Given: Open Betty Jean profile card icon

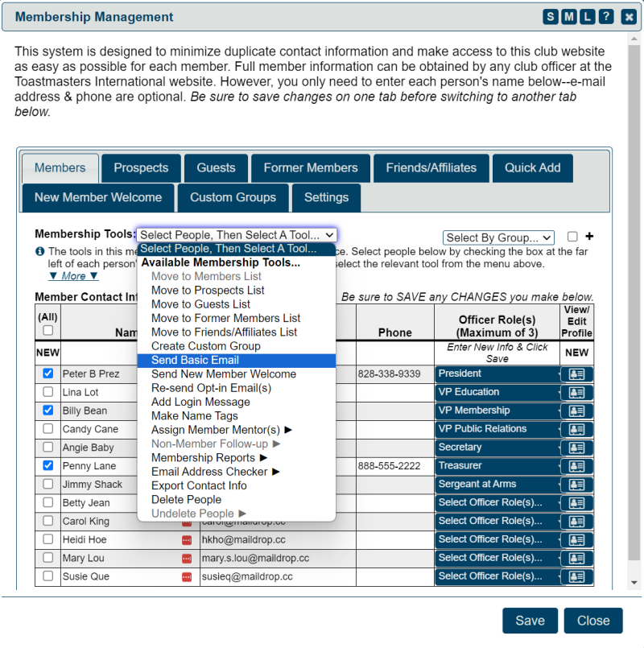Looking at the screenshot, I should click(x=576, y=503).
